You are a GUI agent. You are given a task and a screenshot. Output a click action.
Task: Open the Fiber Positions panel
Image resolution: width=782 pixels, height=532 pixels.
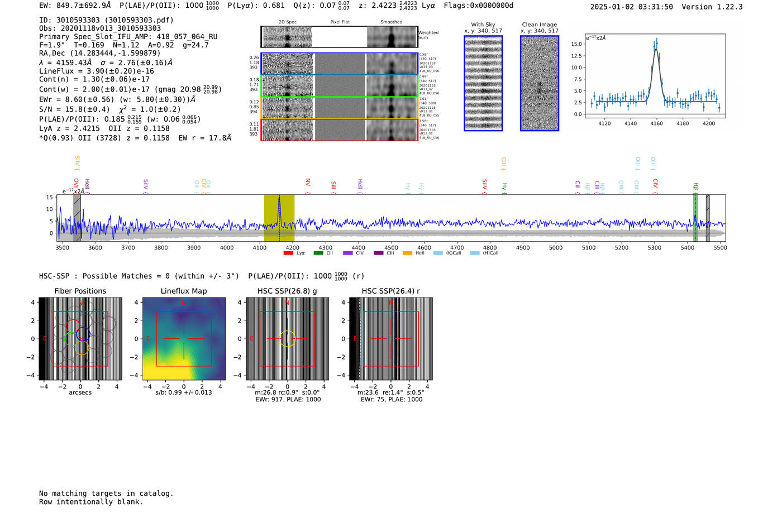pos(80,339)
